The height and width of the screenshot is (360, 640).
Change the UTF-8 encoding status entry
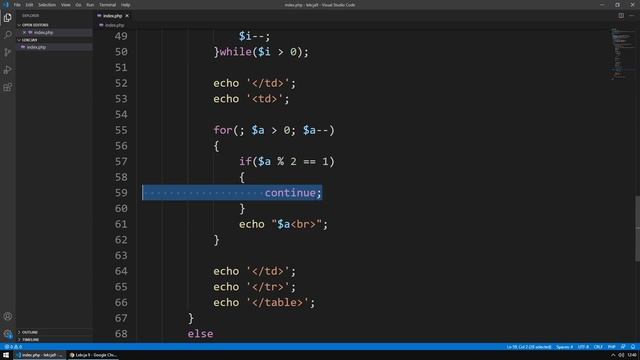[583, 347]
